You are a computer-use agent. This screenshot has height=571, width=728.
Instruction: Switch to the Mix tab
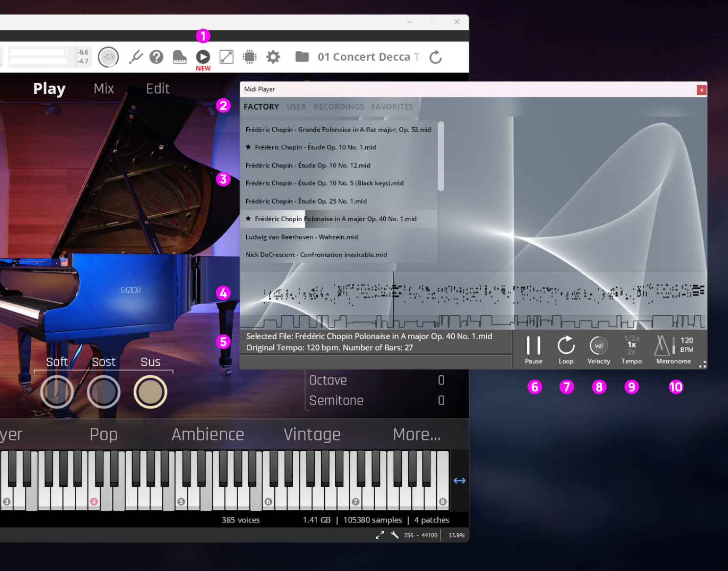pos(104,89)
